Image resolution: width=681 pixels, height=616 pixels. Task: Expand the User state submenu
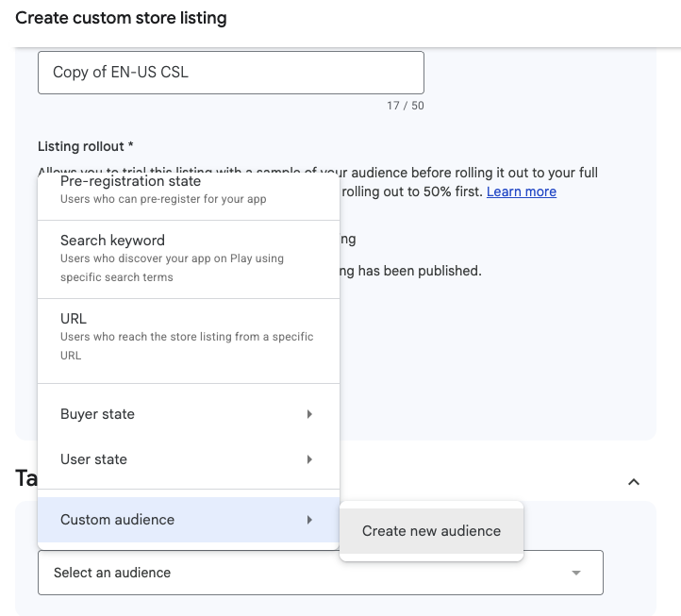[x=189, y=459]
